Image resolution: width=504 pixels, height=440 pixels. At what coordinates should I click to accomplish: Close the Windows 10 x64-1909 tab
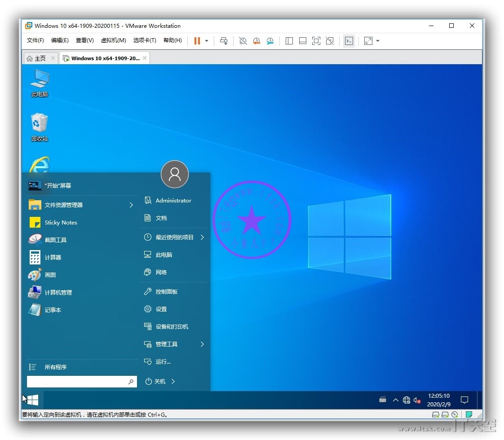point(145,58)
